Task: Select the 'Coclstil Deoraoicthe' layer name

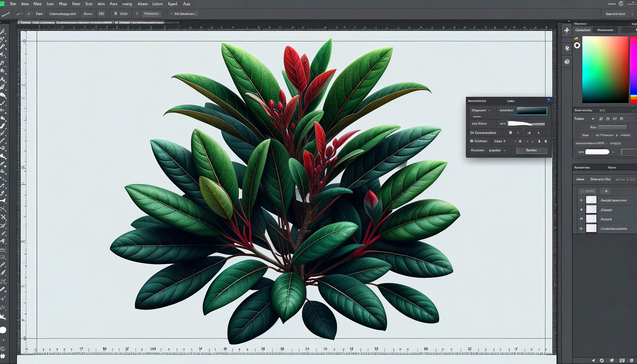Action: click(614, 229)
